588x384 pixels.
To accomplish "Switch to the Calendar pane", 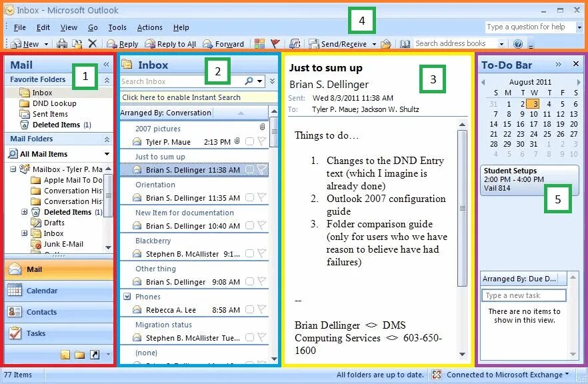I will coord(59,291).
